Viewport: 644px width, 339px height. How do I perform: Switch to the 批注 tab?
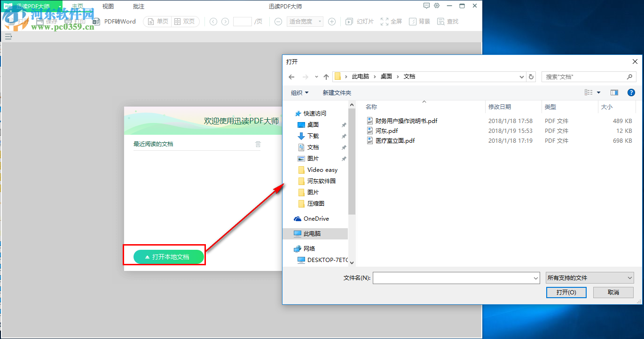139,7
